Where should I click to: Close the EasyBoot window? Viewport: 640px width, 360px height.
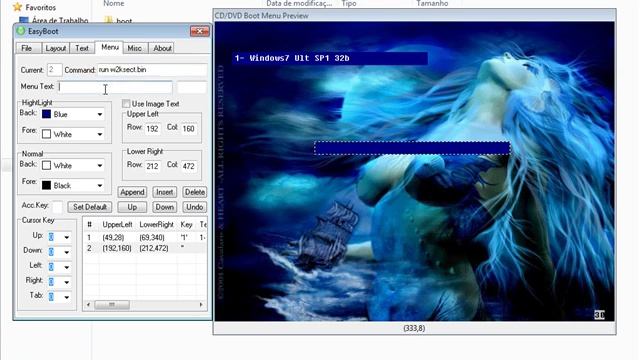click(200, 31)
